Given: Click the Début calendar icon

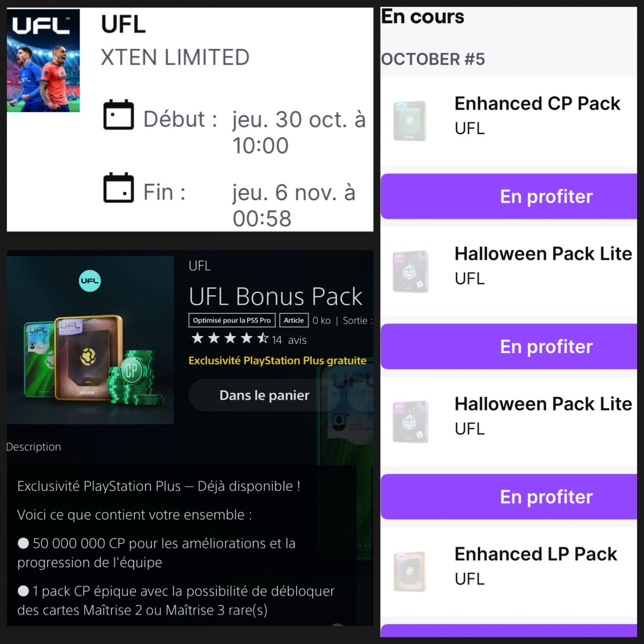Looking at the screenshot, I should click(x=118, y=115).
